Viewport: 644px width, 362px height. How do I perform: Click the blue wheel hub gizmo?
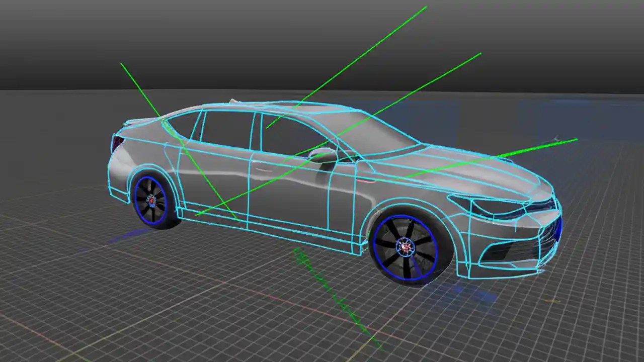pos(405,246)
